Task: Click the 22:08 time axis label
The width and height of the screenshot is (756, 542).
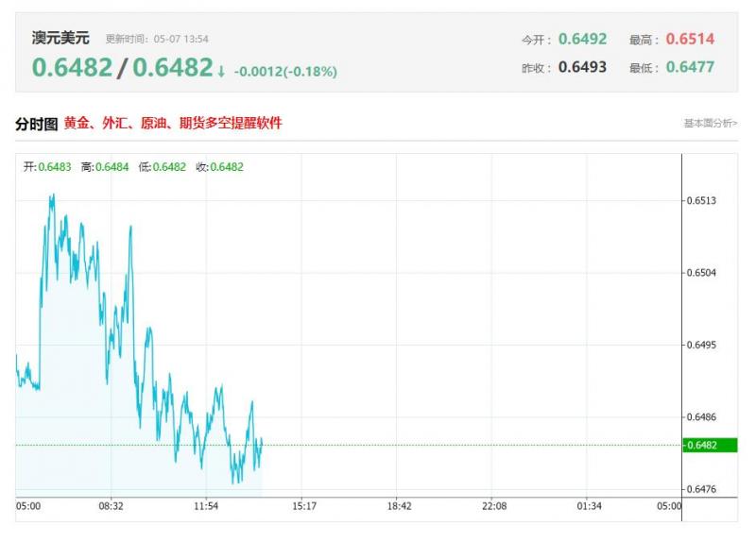Action: [x=494, y=506]
